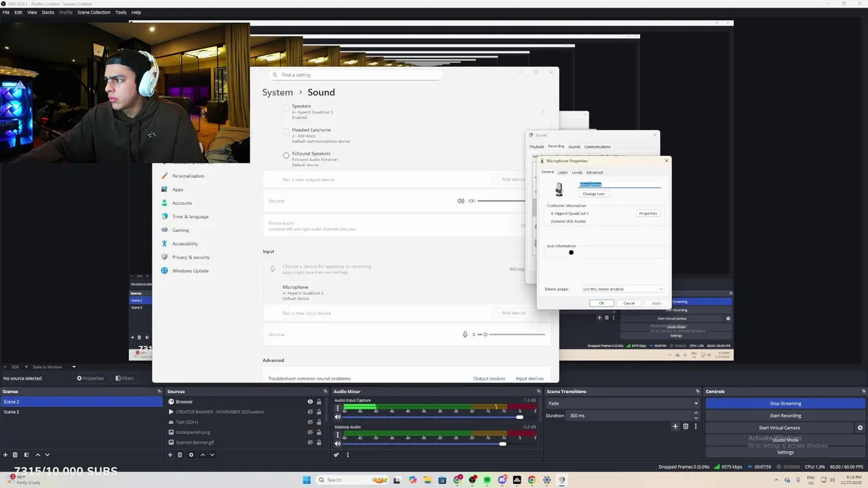Remove selected scene using Scenes trash icon
This screenshot has height=488, width=868.
(x=15, y=455)
